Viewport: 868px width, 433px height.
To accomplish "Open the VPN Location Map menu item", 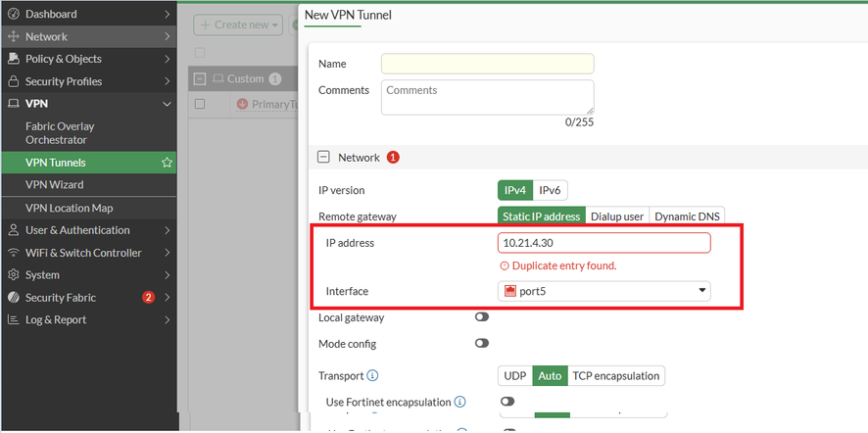I will pos(69,208).
